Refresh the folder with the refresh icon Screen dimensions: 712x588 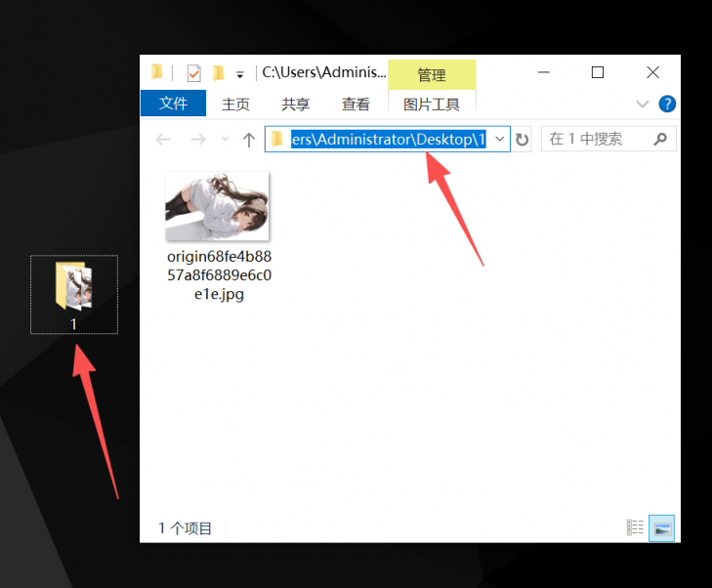point(523,140)
